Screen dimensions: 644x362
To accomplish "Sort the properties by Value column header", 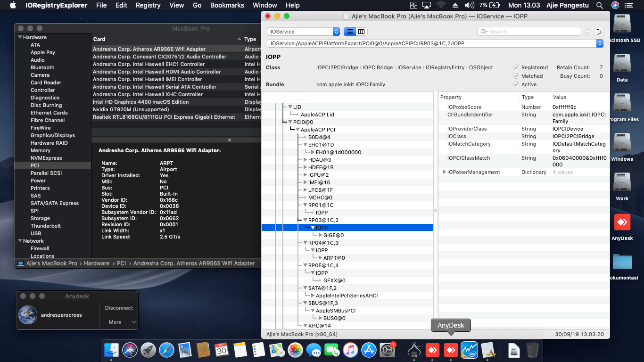I will coord(580,97).
